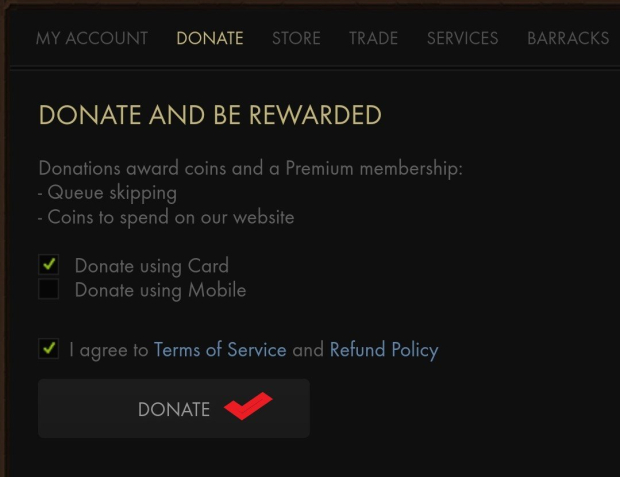Enable the Donate using Mobile checkbox
620x477 pixels.
click(48, 291)
